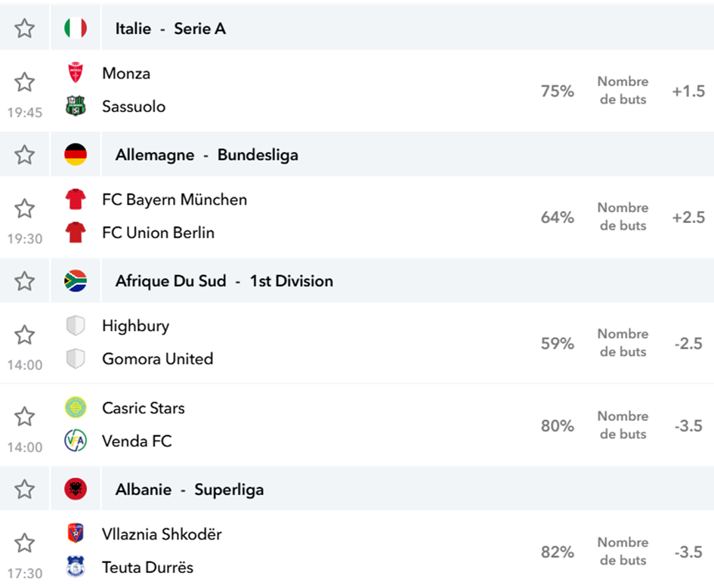Toggle favorite star for Bayern München match
714x588 pixels.
[25, 208]
